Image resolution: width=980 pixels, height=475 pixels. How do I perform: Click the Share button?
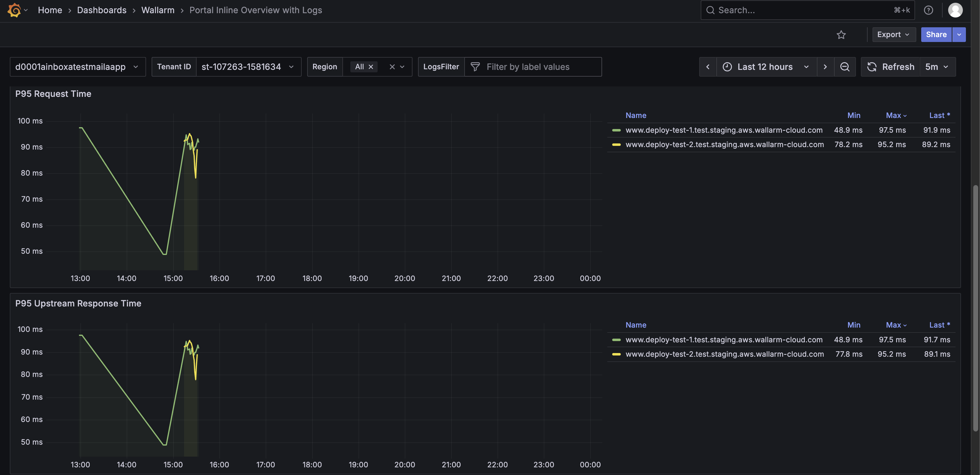[x=936, y=35]
